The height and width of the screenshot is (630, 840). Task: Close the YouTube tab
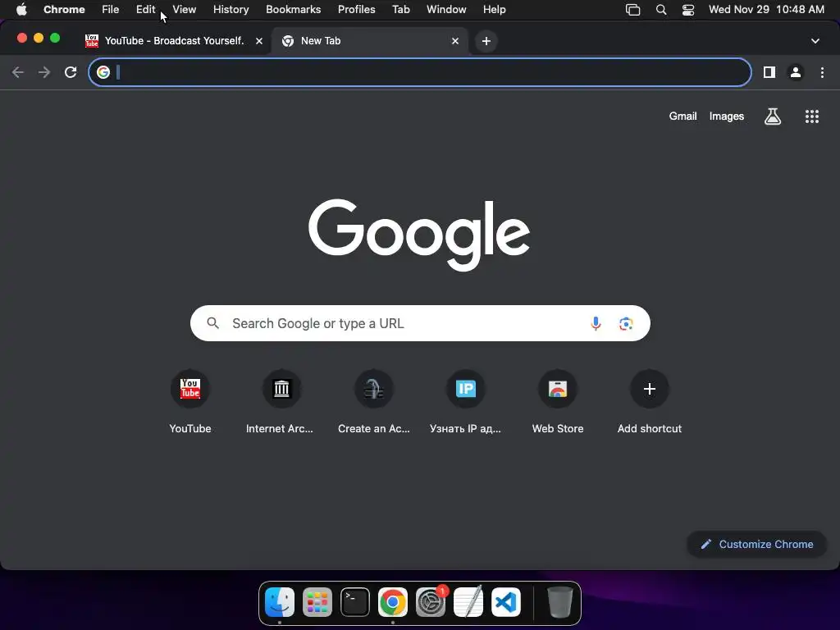coord(259,41)
